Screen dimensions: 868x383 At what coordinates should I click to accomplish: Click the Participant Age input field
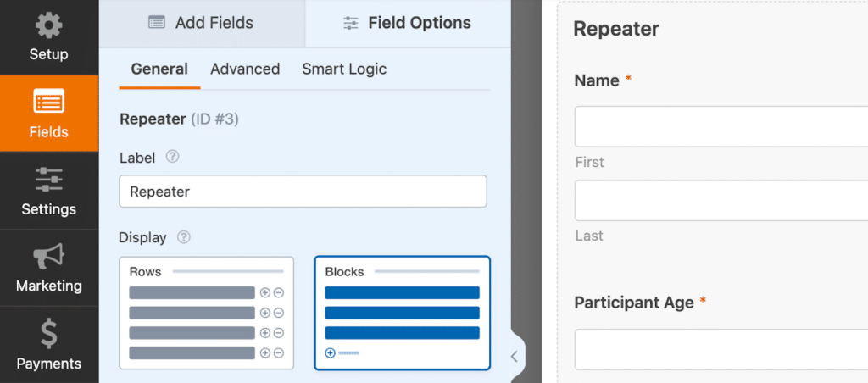pyautogui.click(x=721, y=349)
